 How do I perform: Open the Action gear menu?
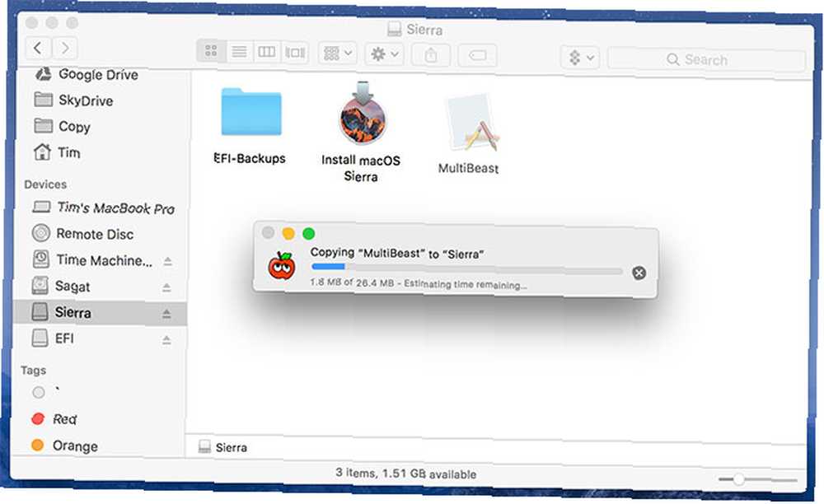pos(384,54)
